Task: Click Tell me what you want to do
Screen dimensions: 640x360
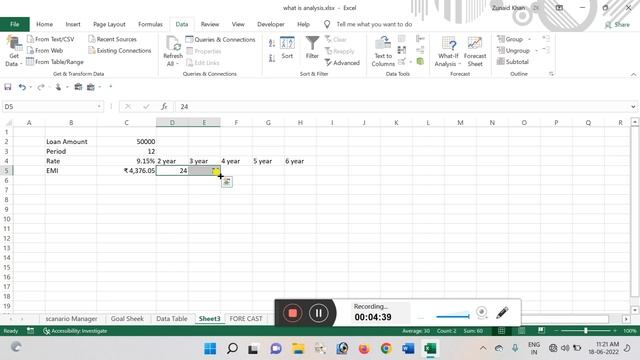Action: click(374, 24)
